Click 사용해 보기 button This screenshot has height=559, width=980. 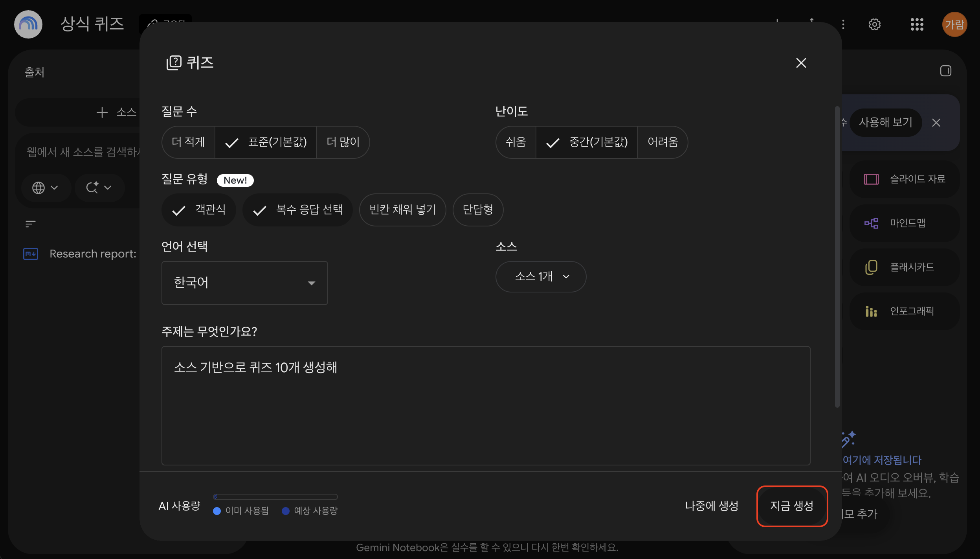point(886,123)
